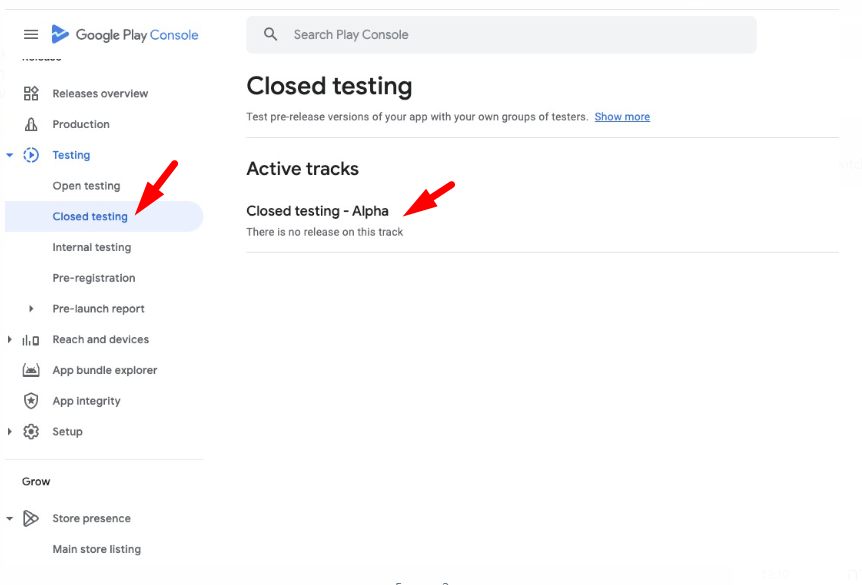This screenshot has width=862, height=585.
Task: Expand the Pre-launch report submenu
Action: 31,309
